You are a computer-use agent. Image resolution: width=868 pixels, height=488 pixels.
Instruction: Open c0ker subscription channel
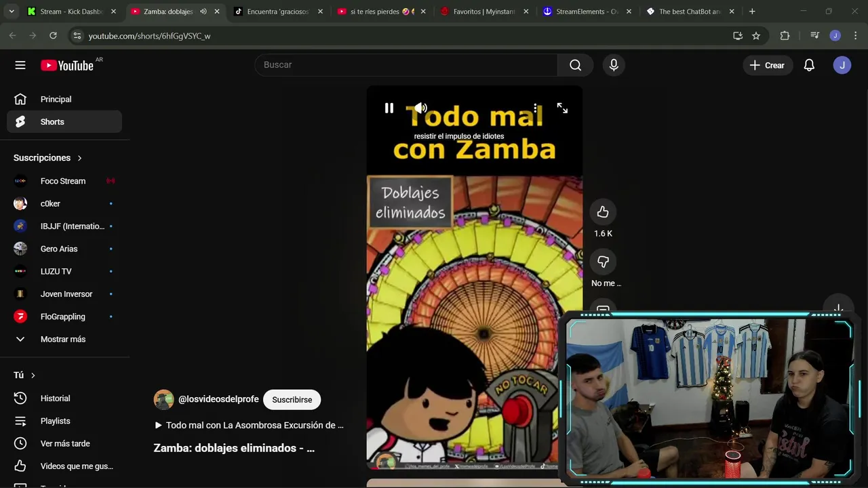(64, 203)
